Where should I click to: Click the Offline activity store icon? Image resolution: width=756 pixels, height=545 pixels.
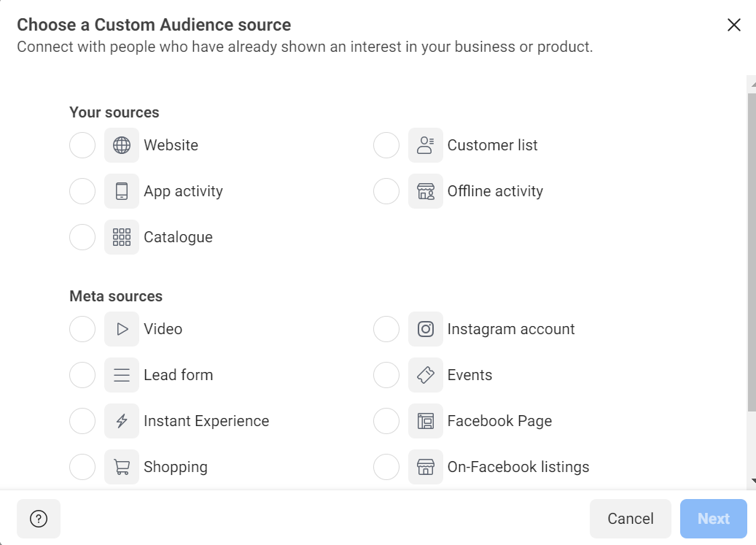point(426,191)
